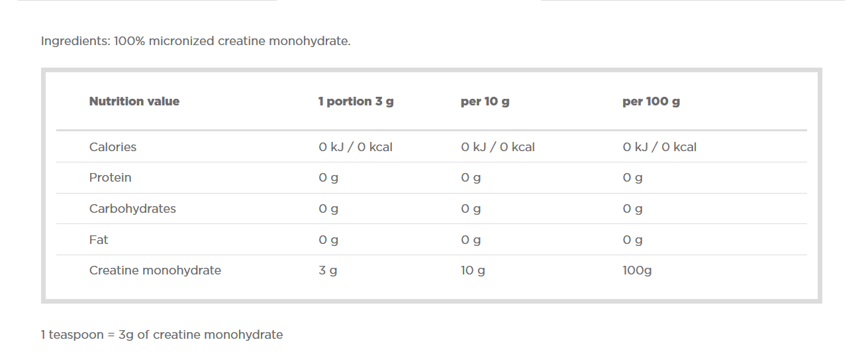Image resolution: width=868 pixels, height=358 pixels.
Task: Click the '3 g' creatine monohydrate value
Action: click(x=328, y=270)
